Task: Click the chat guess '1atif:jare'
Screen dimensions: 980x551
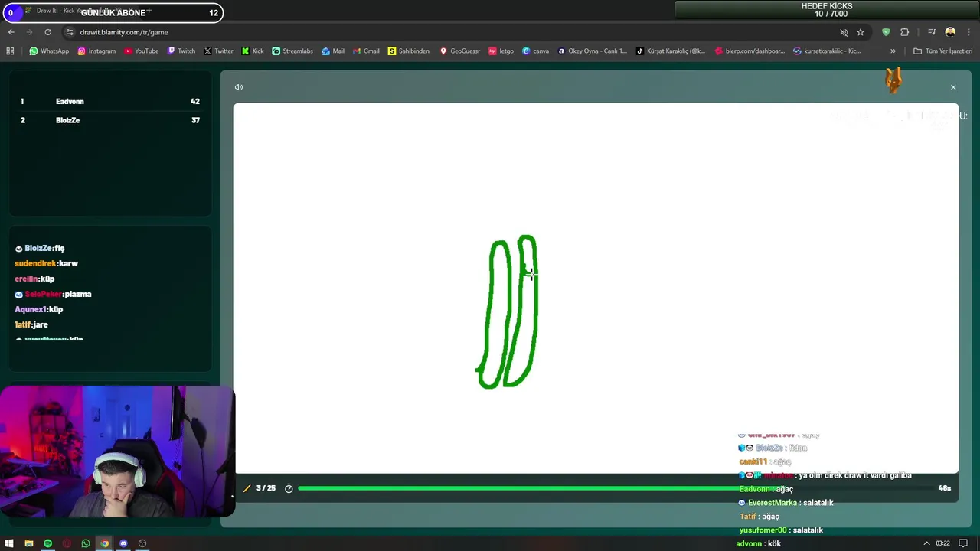Action: 31,324
